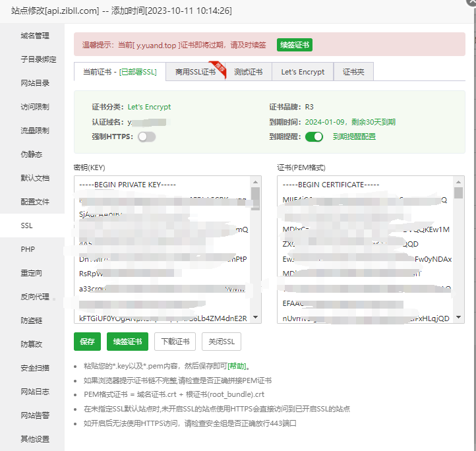This screenshot has height=451, width=476.
Task: View 网站日志 in the sidebar
Action: pos(34,392)
